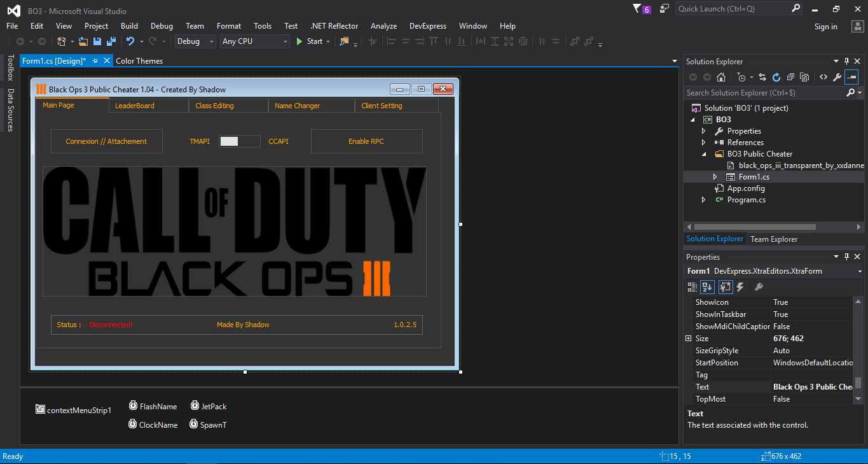Click the Properties grid scroll-down arrow

tap(858, 398)
